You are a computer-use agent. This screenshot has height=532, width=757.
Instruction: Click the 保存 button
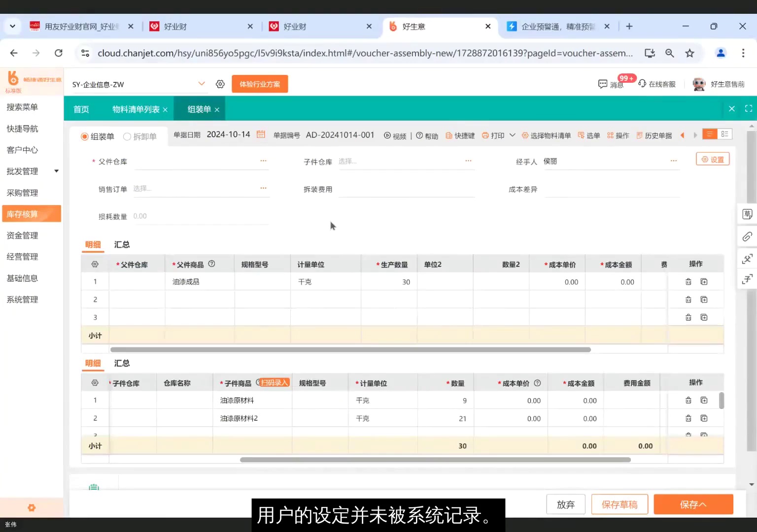[x=693, y=504]
